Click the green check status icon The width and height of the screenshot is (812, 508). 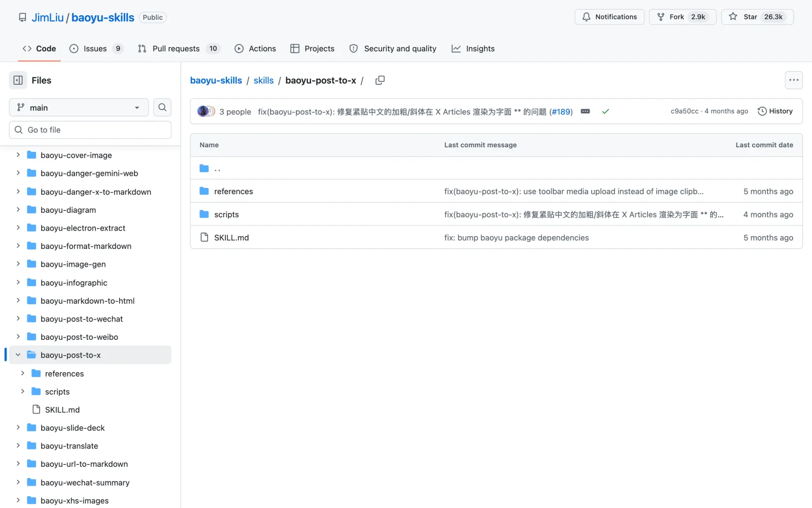605,111
